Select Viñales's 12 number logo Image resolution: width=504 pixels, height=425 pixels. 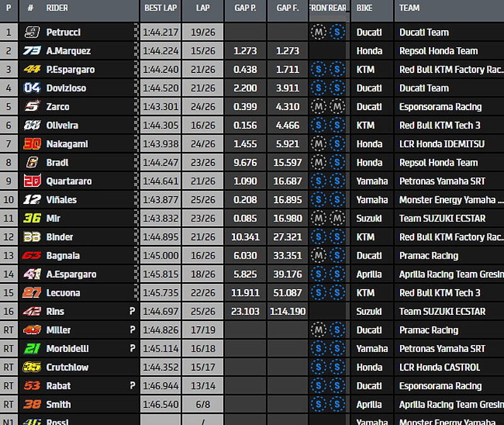point(32,200)
